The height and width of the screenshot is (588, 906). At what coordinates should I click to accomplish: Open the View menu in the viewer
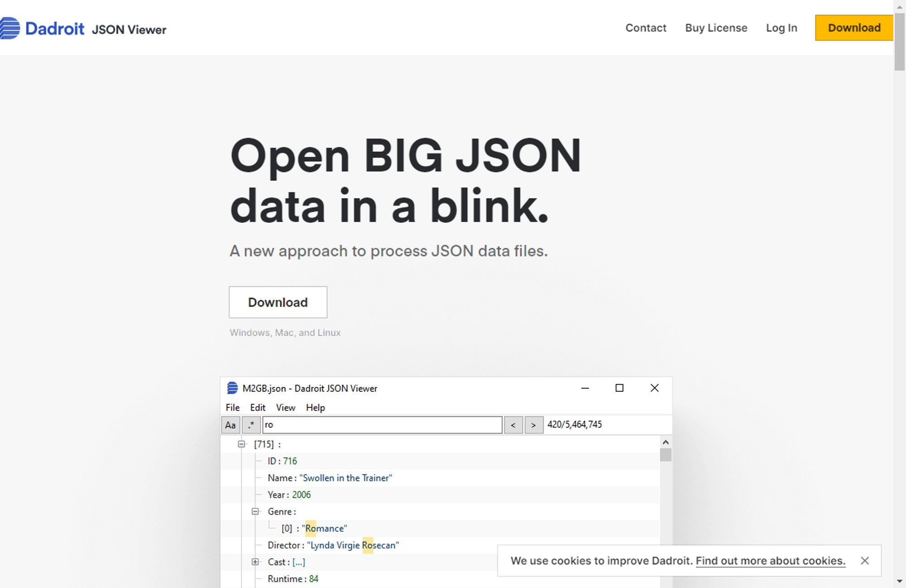[x=286, y=407]
